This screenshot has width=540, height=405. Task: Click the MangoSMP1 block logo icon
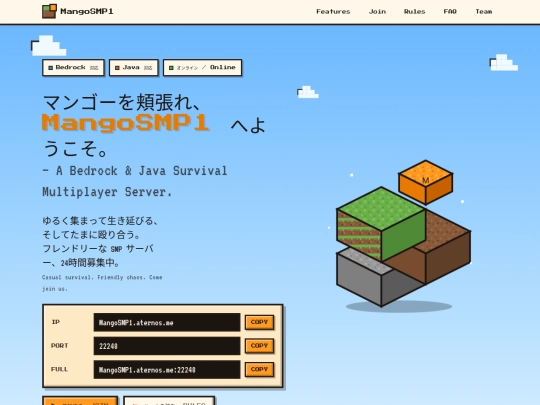coord(49,11)
